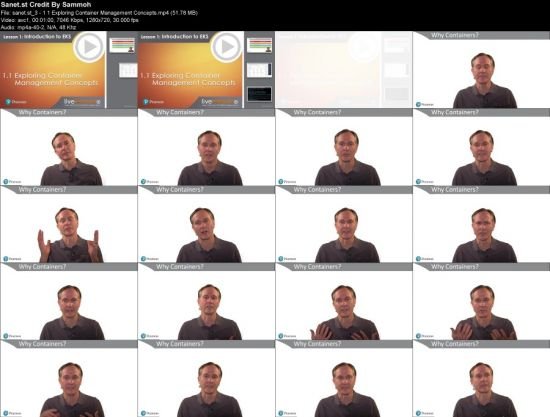Click the 'Sanet.st Credit By Sammoh' header text

[x=46, y=5]
